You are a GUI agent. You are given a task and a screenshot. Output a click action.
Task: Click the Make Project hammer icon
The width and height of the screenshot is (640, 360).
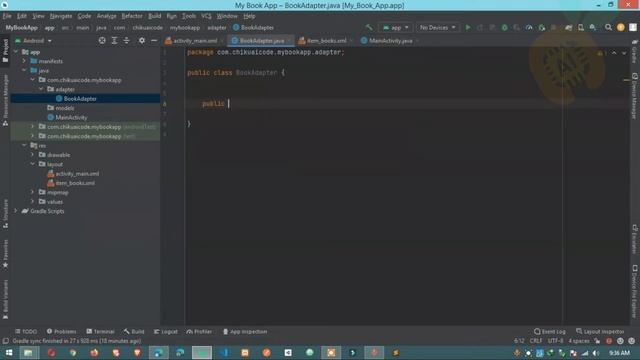click(x=369, y=27)
